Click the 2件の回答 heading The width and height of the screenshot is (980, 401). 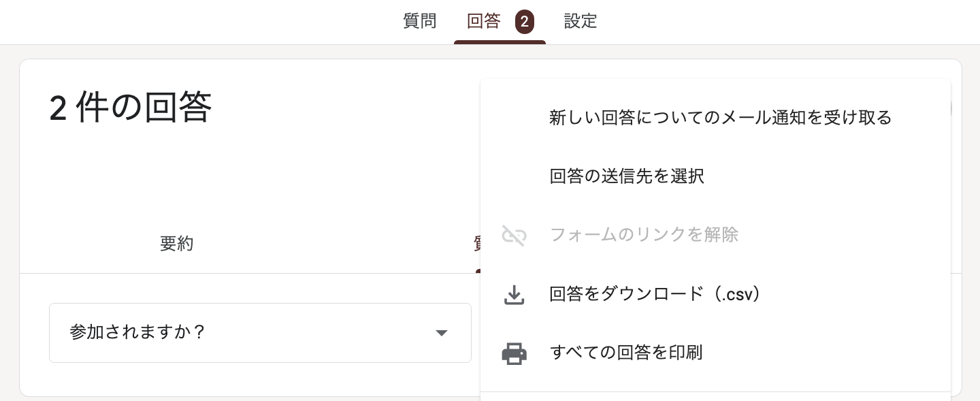click(130, 107)
